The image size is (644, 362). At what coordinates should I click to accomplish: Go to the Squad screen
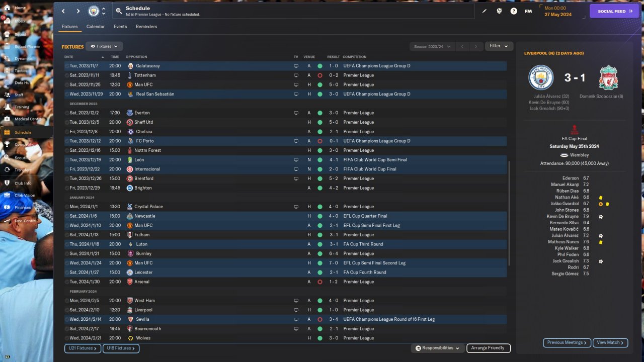point(20,34)
